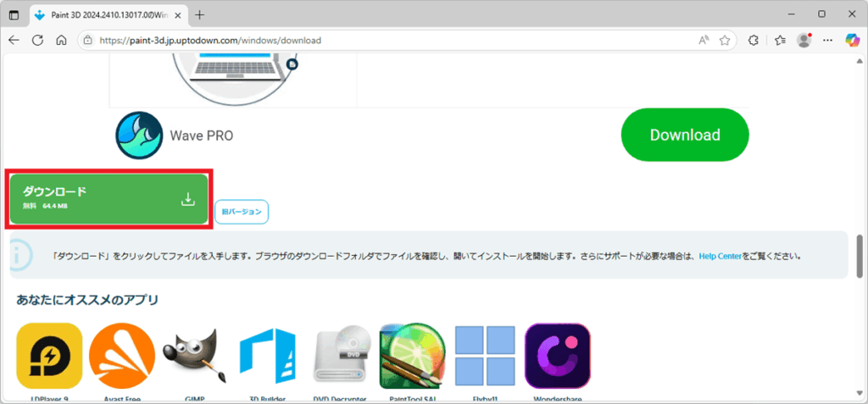Click the Wave PRO ad title
Screen dimensions: 868x404
pyautogui.click(x=202, y=136)
